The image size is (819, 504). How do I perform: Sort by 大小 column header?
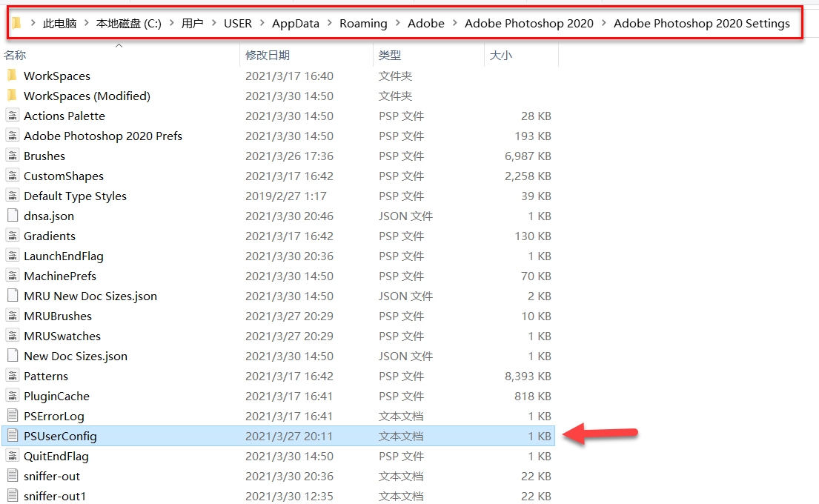500,56
